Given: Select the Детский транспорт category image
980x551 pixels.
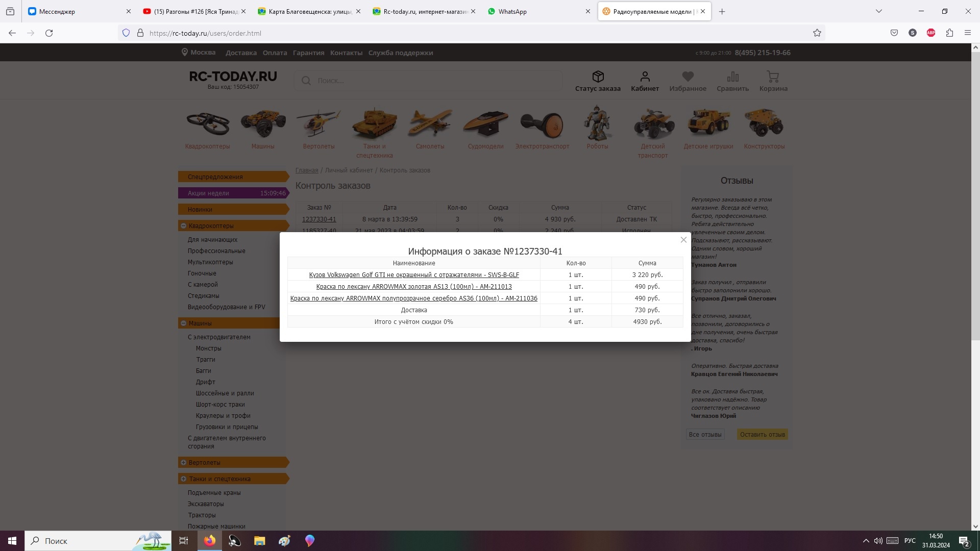Looking at the screenshot, I should pyautogui.click(x=653, y=124).
